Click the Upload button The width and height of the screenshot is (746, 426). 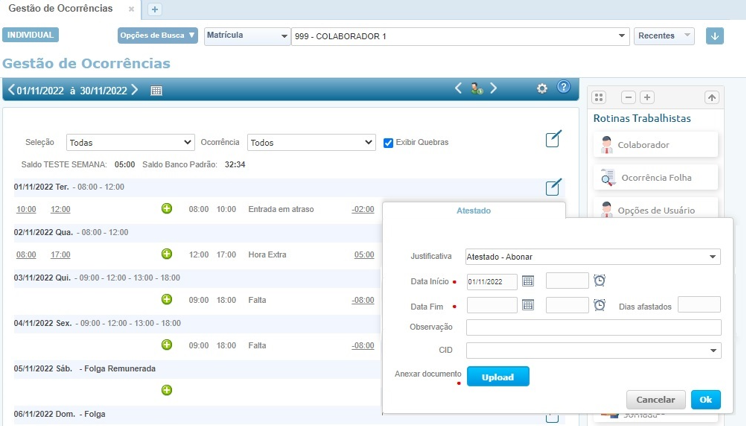[x=497, y=377]
